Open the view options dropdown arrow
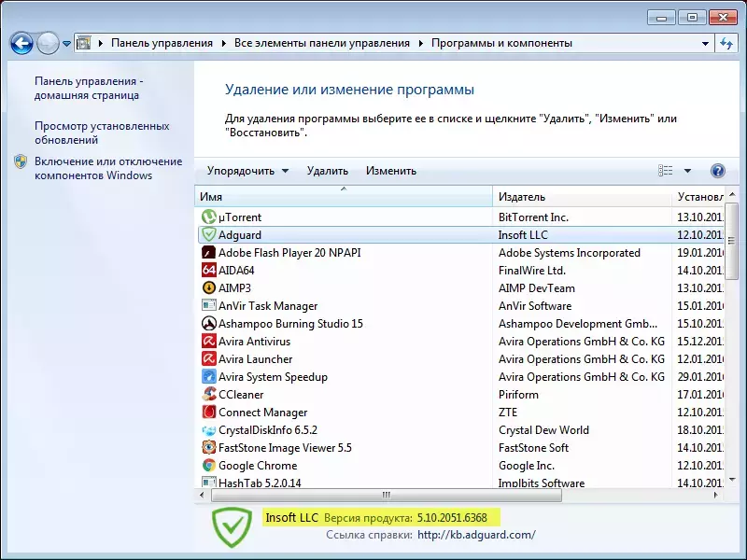This screenshot has height=560, width=747. coord(687,171)
